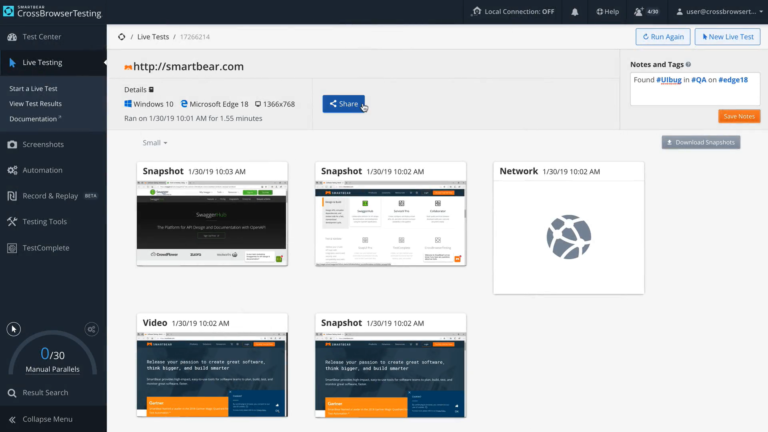This screenshot has height=432, width=768.
Task: Open notifications bell icon
Action: point(575,12)
